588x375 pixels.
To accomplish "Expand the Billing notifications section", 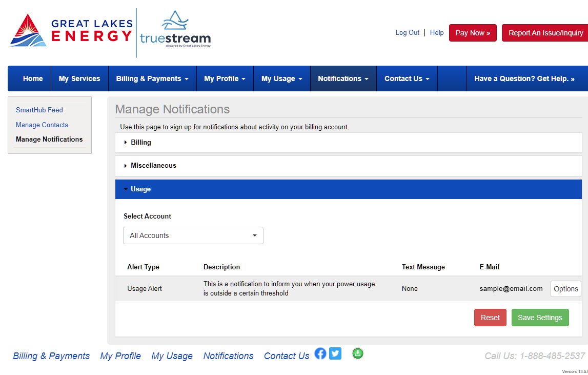I will click(140, 142).
